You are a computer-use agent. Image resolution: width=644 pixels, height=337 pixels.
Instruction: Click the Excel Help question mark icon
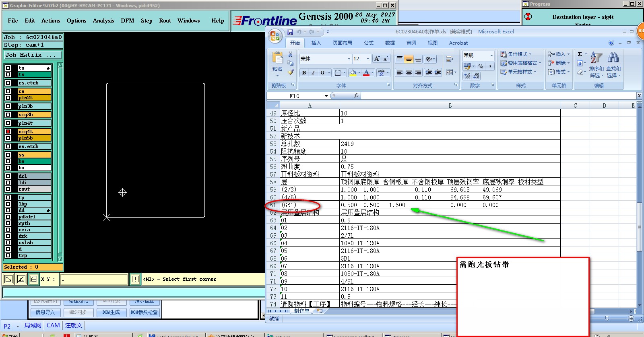611,43
